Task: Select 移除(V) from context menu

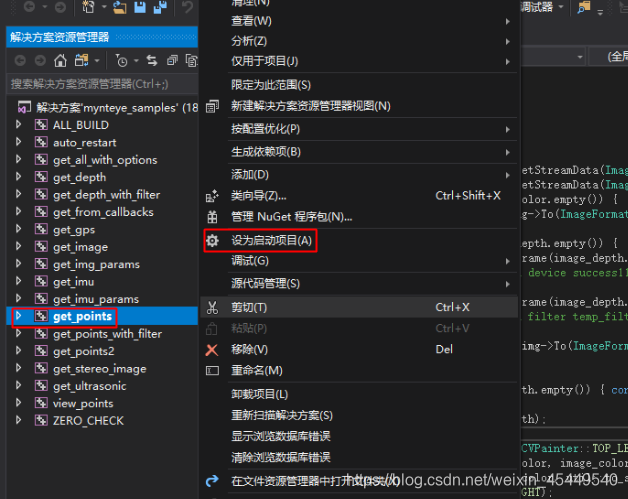Action: [359, 350]
